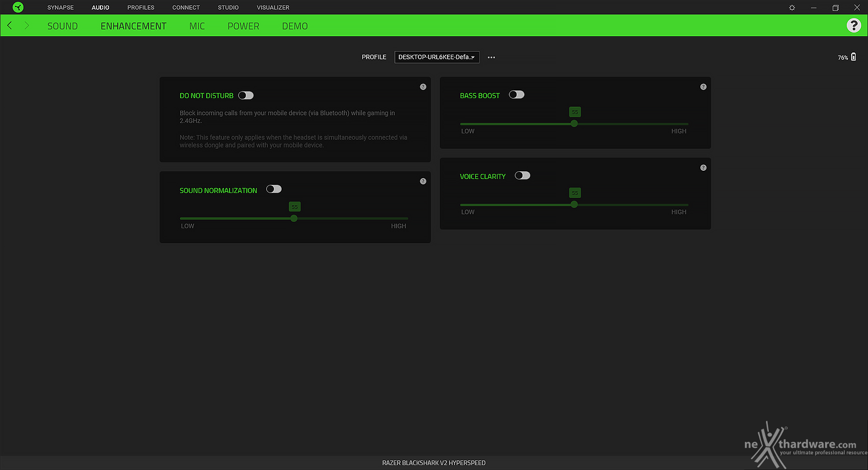Image resolution: width=868 pixels, height=470 pixels.
Task: Open the Visualizer top menu
Action: pos(273,8)
